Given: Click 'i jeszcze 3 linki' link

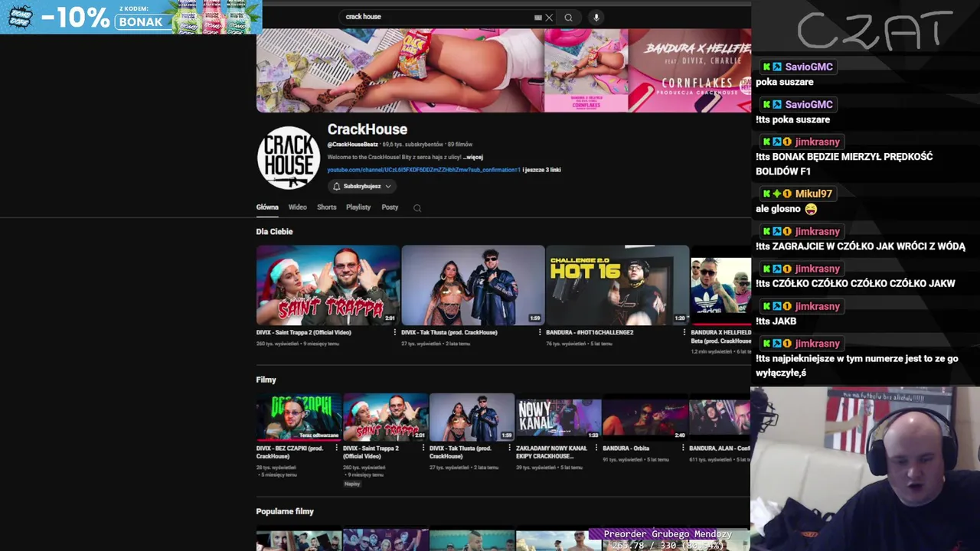Looking at the screenshot, I should (x=542, y=170).
